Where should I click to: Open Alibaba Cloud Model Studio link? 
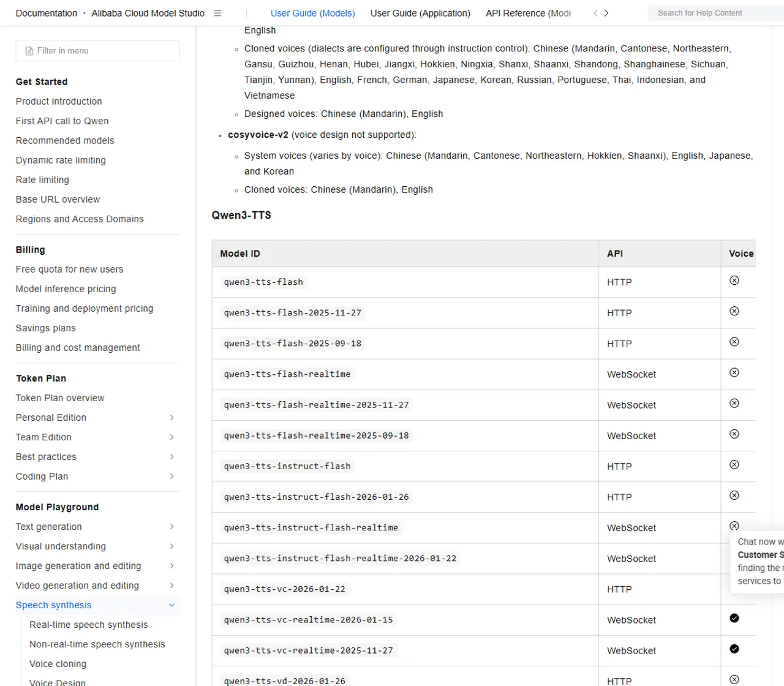point(148,13)
